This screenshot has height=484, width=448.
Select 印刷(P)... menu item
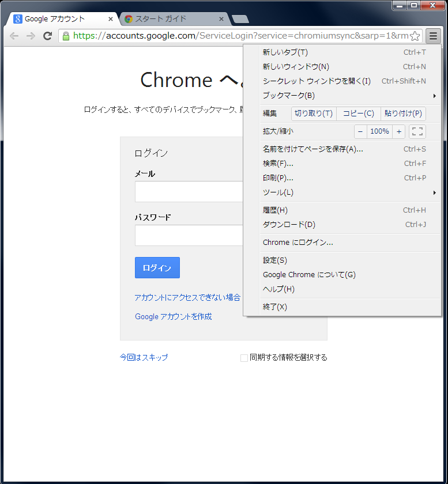pyautogui.click(x=342, y=178)
